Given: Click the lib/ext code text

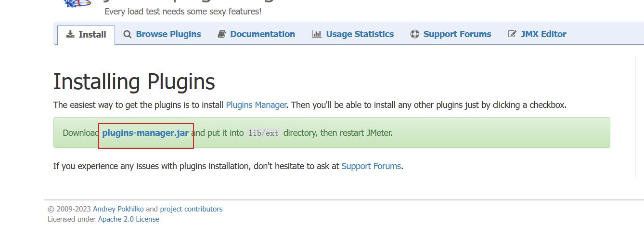Looking at the screenshot, I should (263, 133).
